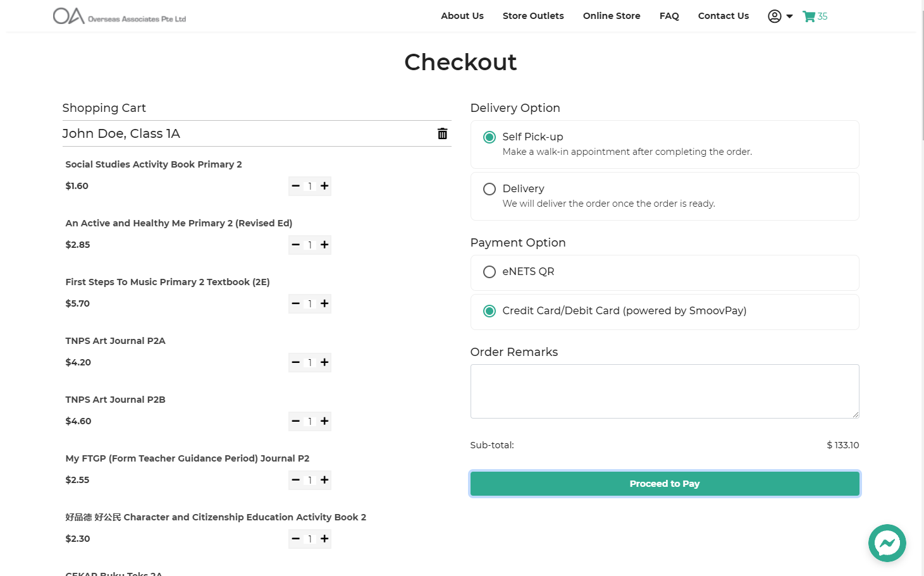Choose Credit Card/Debit Card payment
The height and width of the screenshot is (576, 924).
[490, 311]
